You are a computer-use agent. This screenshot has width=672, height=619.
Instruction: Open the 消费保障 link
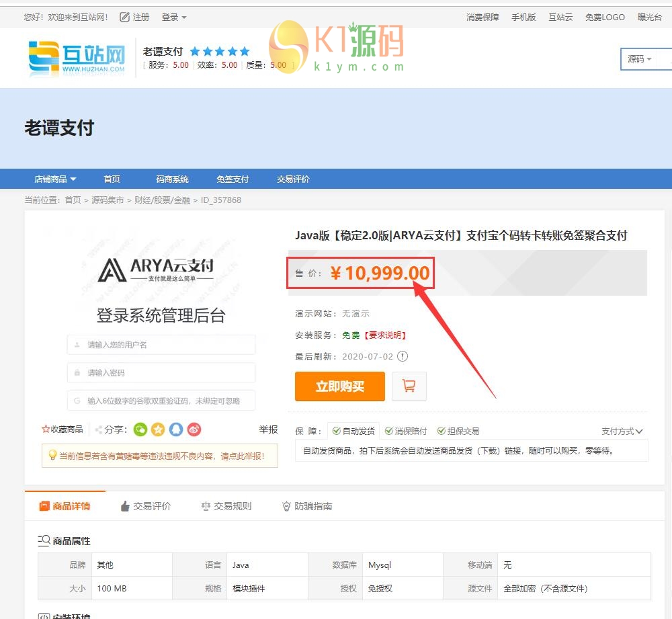482,17
